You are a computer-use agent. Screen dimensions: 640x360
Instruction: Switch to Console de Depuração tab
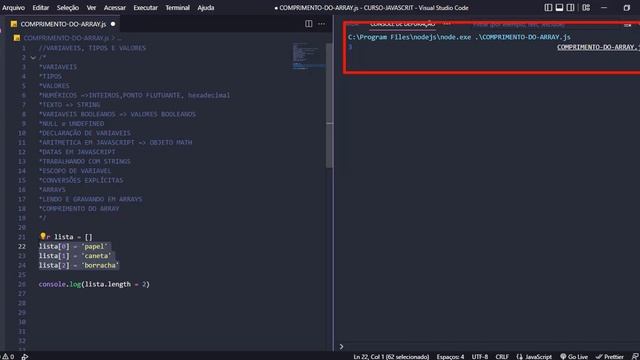[402, 24]
